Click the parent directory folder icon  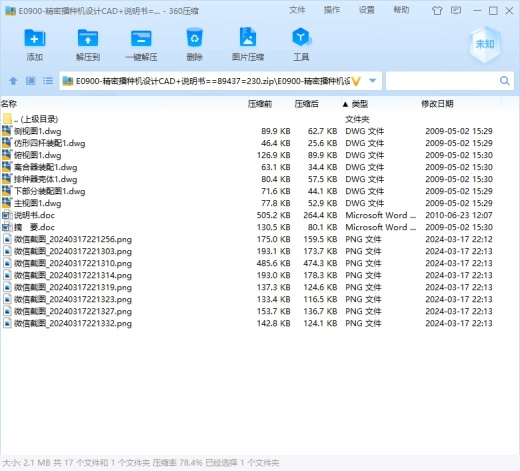pos(7,119)
